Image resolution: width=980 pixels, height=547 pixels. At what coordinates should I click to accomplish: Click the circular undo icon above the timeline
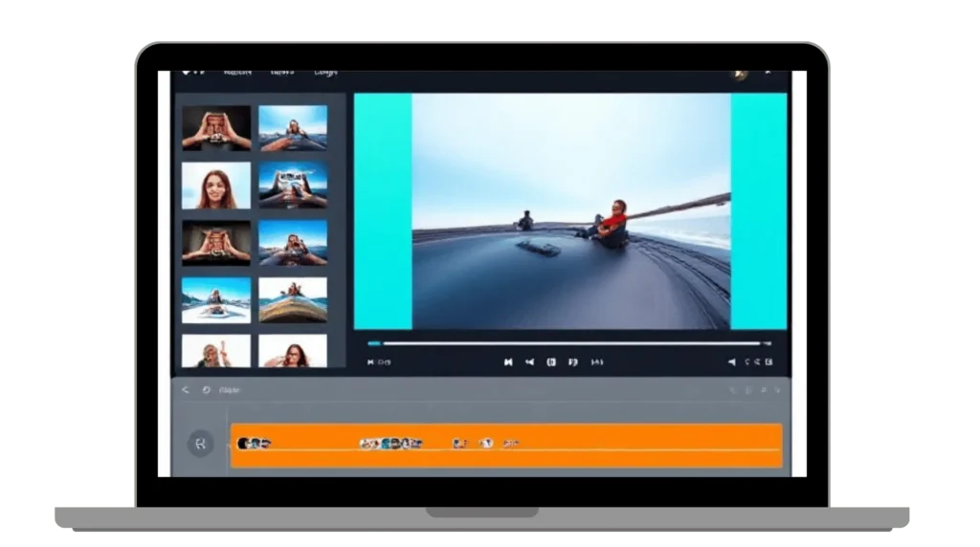coord(206,390)
